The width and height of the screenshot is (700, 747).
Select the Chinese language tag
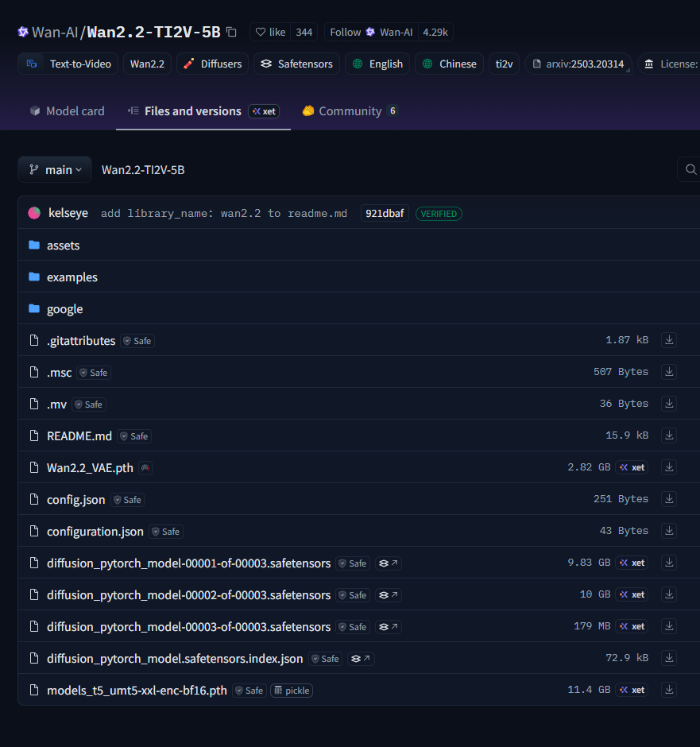449,64
